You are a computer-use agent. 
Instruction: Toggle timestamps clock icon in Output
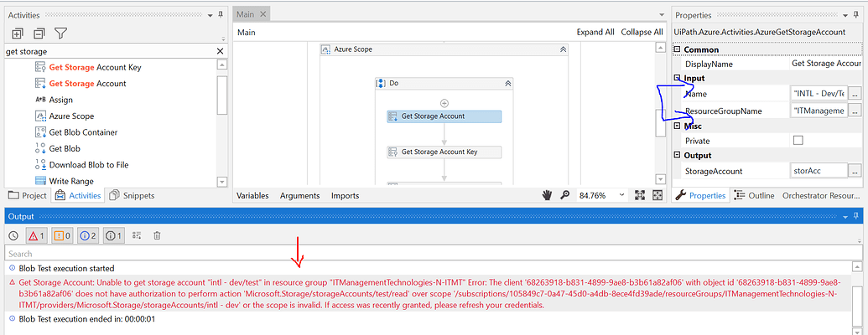13,236
